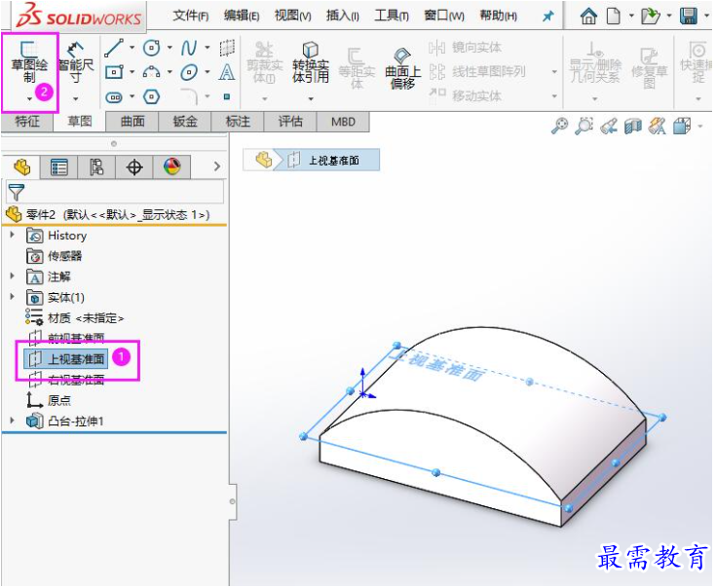Click Convert Entities (转换实体引用)

coord(311,63)
